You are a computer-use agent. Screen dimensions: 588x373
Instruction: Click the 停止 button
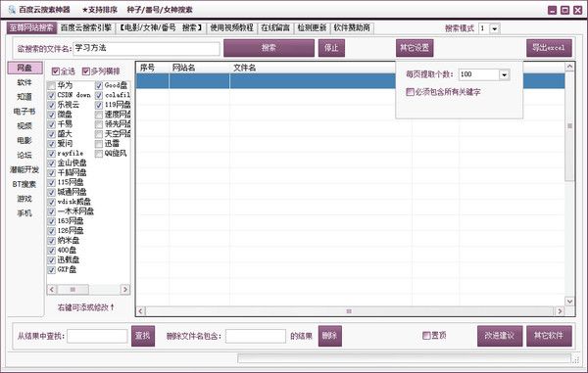(331, 48)
